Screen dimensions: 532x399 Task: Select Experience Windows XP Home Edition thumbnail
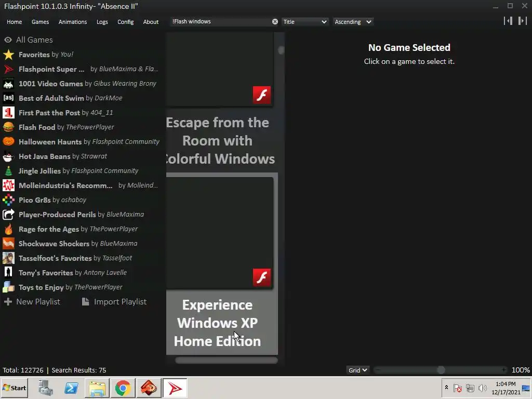[220, 233]
